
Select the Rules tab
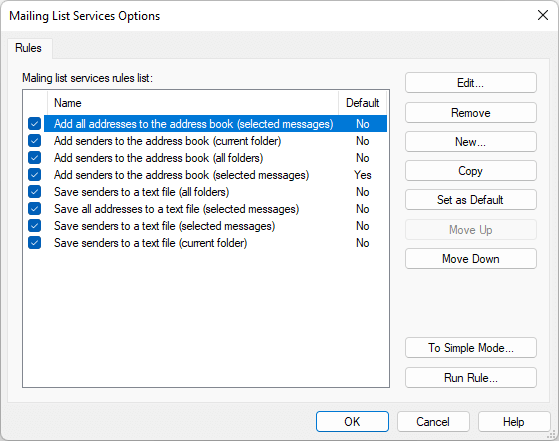[x=29, y=48]
